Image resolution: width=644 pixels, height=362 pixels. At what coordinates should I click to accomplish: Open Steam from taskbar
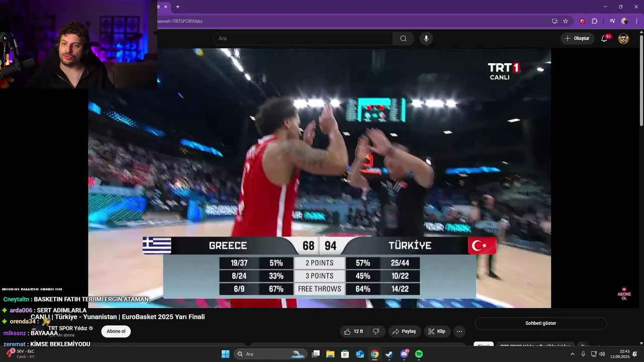click(389, 354)
